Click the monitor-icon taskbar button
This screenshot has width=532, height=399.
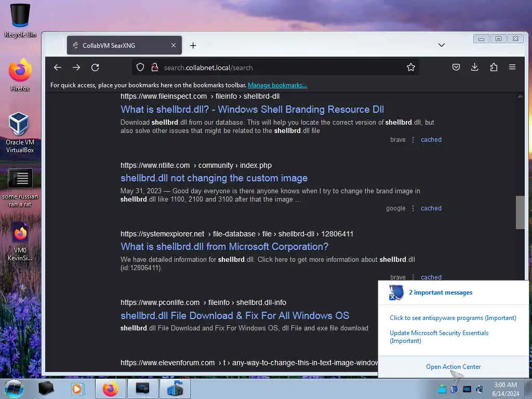(x=142, y=389)
